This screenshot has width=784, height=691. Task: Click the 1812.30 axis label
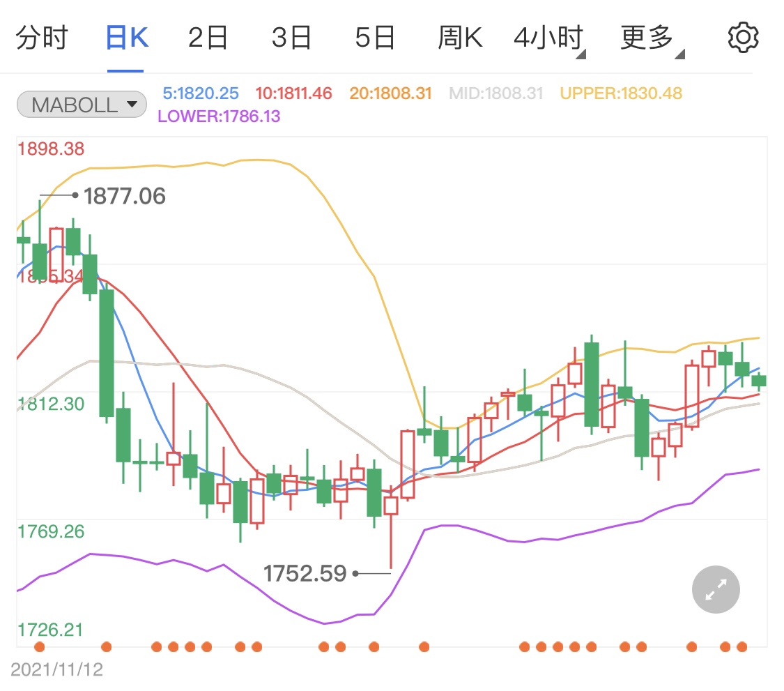pyautogui.click(x=51, y=404)
